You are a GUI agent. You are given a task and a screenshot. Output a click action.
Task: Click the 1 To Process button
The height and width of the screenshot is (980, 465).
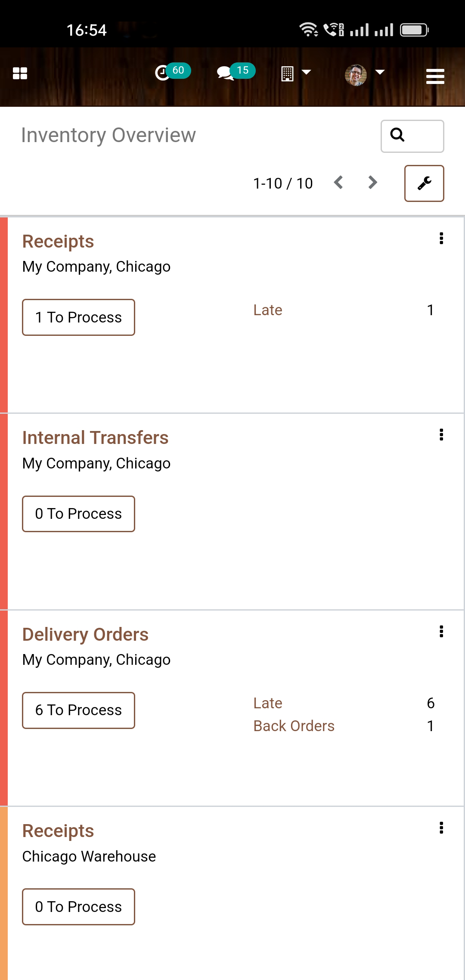click(x=78, y=317)
